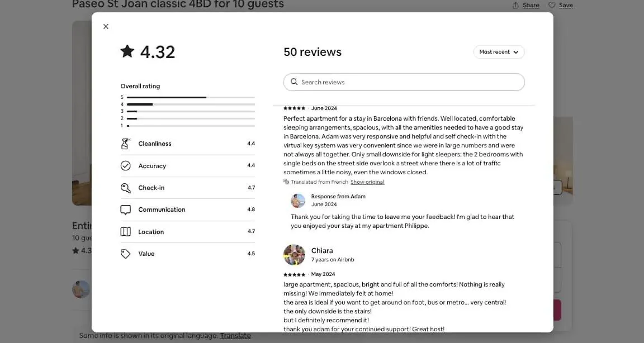Click the large star next to 4.32

click(127, 51)
